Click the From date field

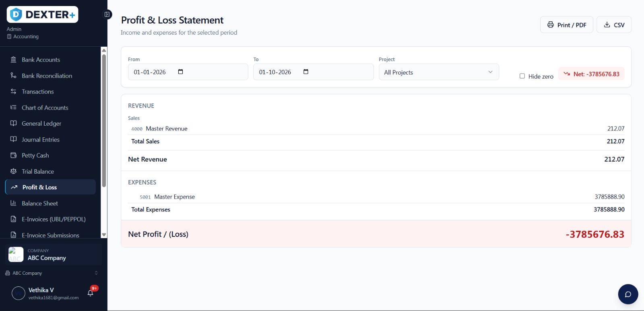(x=188, y=72)
